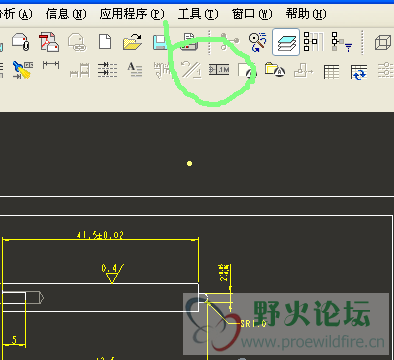Select the 41.5±0.02 dimension text
The height and width of the screenshot is (360, 394).
click(x=100, y=235)
